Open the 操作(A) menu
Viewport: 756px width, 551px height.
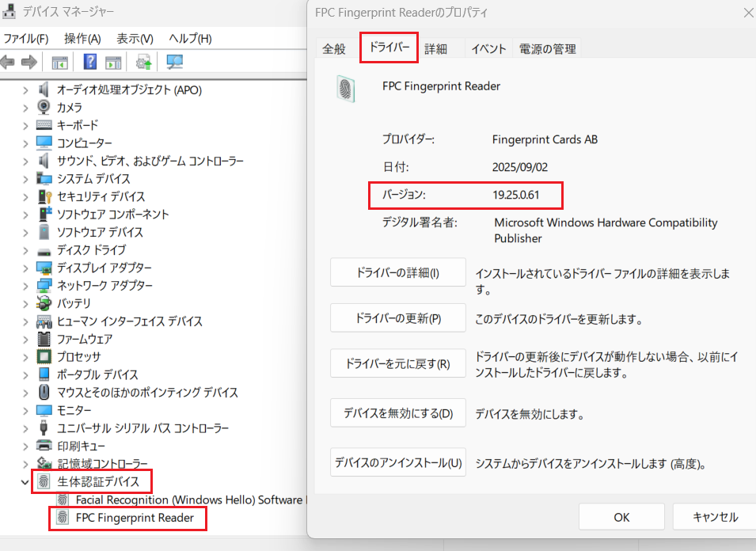click(82, 38)
